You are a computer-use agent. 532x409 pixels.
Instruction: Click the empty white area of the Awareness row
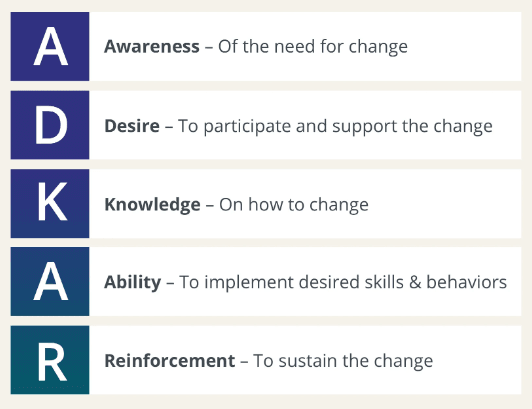pyautogui.click(x=464, y=47)
